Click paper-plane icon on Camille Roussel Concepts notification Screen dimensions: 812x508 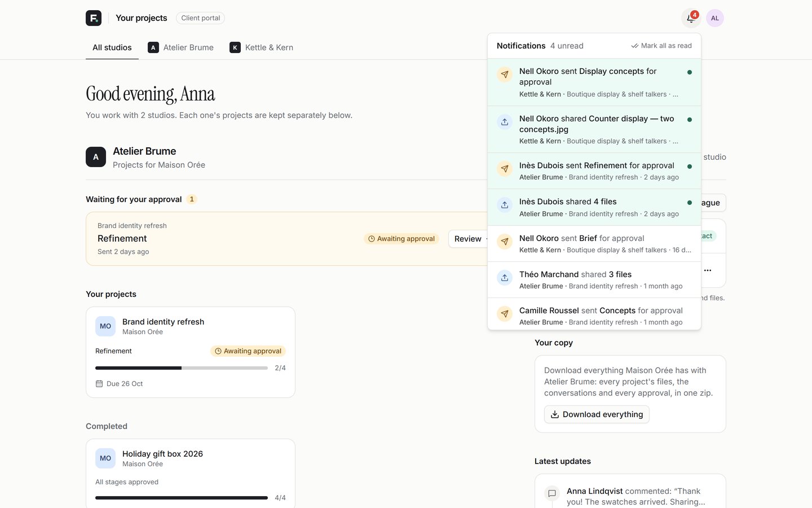point(505,314)
